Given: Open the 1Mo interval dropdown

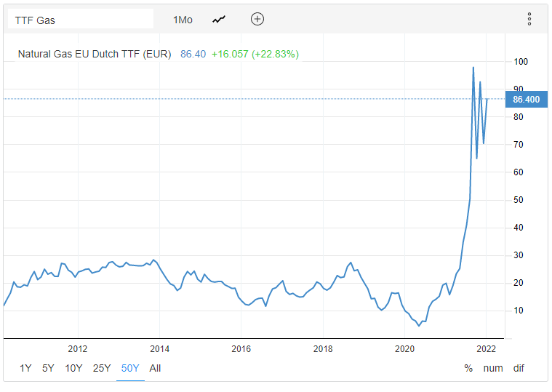Looking at the screenshot, I should click(183, 20).
